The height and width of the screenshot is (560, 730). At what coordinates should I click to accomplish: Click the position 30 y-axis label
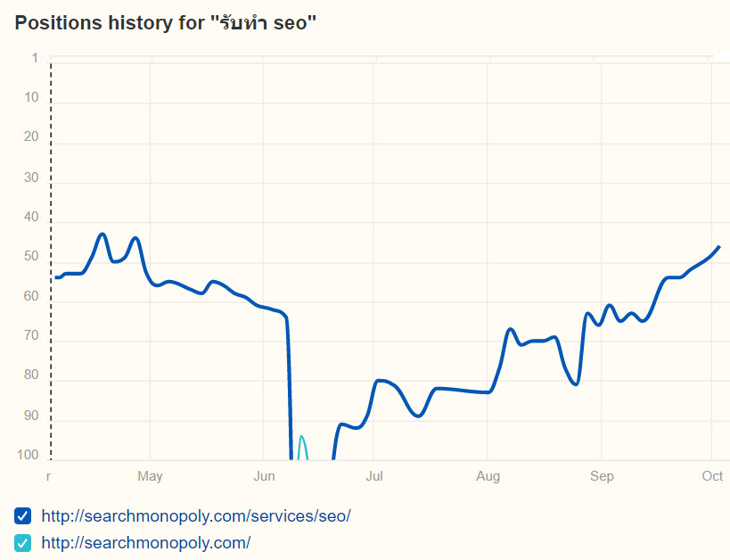click(x=32, y=177)
